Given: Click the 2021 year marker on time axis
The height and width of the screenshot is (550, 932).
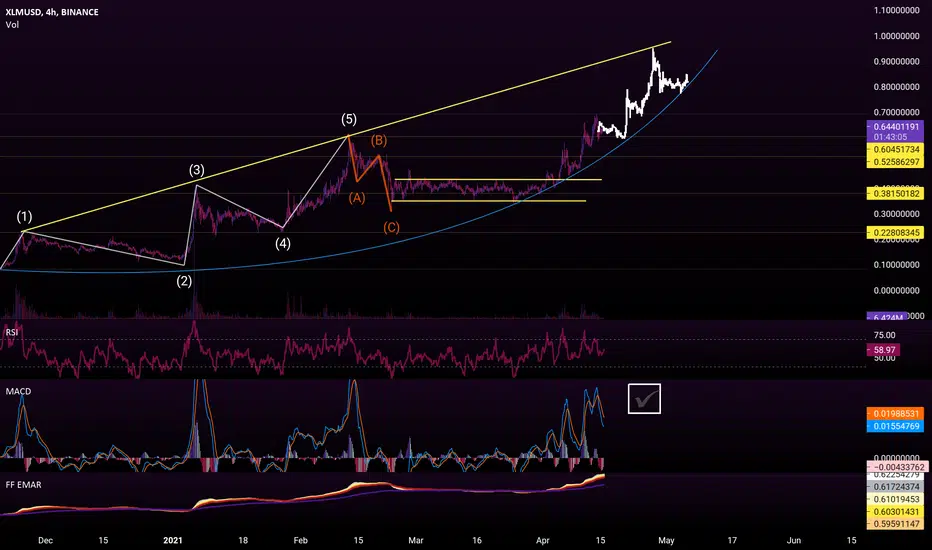Looking at the screenshot, I should click(172, 540).
